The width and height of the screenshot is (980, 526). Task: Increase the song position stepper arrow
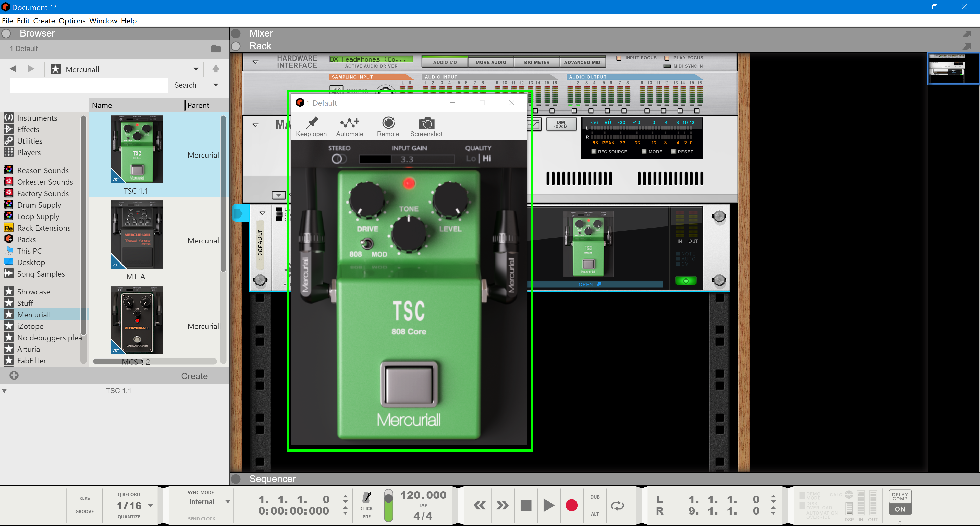345,496
